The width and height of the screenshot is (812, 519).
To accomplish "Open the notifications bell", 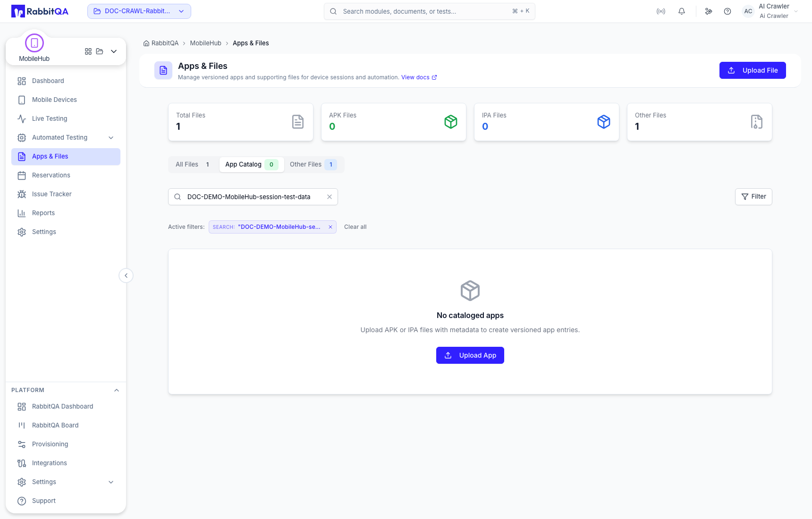I will 682,11.
